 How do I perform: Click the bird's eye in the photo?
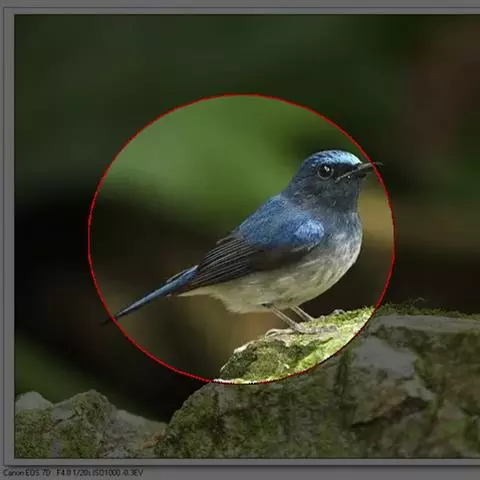point(325,171)
